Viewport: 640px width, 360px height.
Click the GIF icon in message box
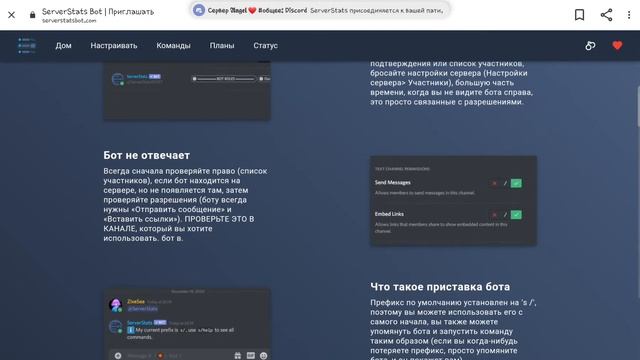[251, 356]
